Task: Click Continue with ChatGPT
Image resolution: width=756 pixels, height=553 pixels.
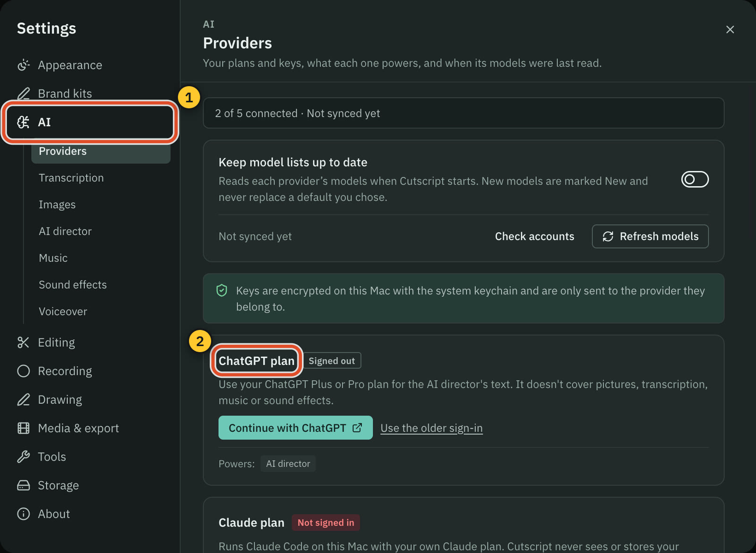Action: pyautogui.click(x=295, y=428)
